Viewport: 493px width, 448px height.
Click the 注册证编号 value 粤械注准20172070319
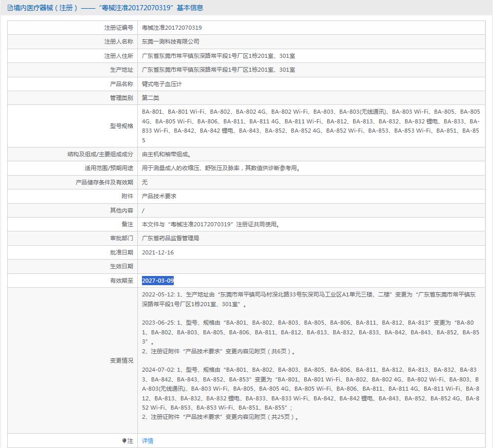[172, 28]
